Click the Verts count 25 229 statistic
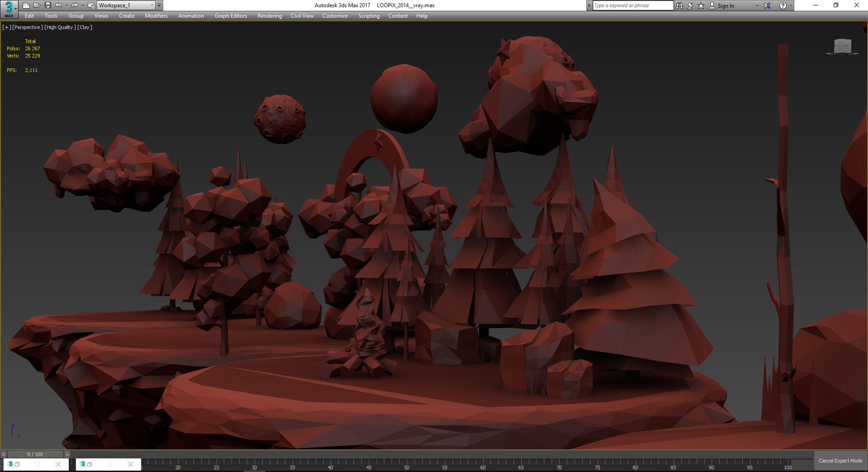The width and height of the screenshot is (868, 472). point(33,56)
